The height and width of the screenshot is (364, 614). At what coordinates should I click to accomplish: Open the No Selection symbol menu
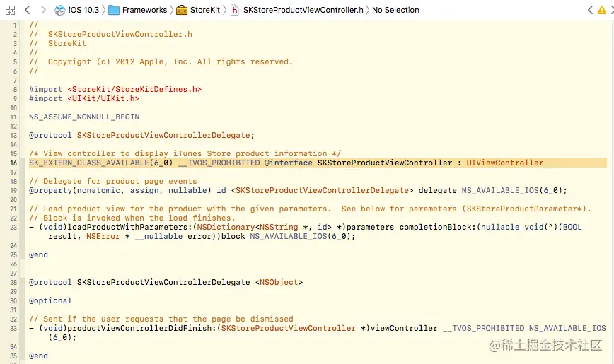point(395,10)
